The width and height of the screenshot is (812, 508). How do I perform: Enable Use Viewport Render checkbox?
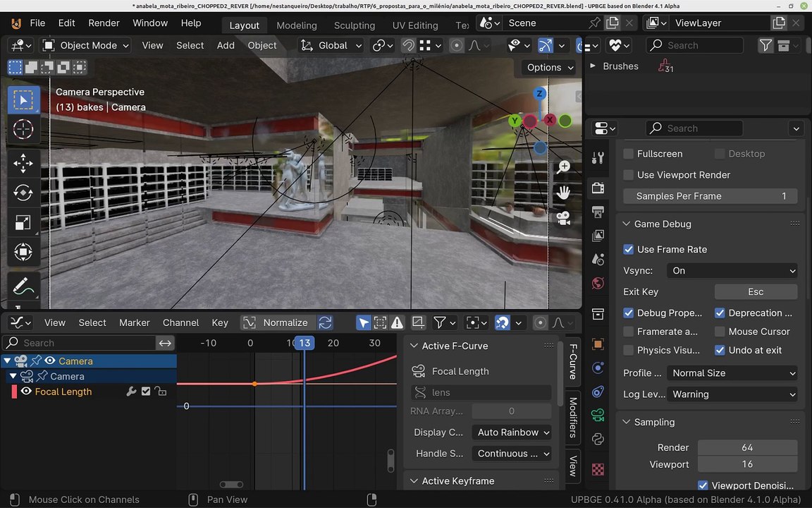(628, 175)
